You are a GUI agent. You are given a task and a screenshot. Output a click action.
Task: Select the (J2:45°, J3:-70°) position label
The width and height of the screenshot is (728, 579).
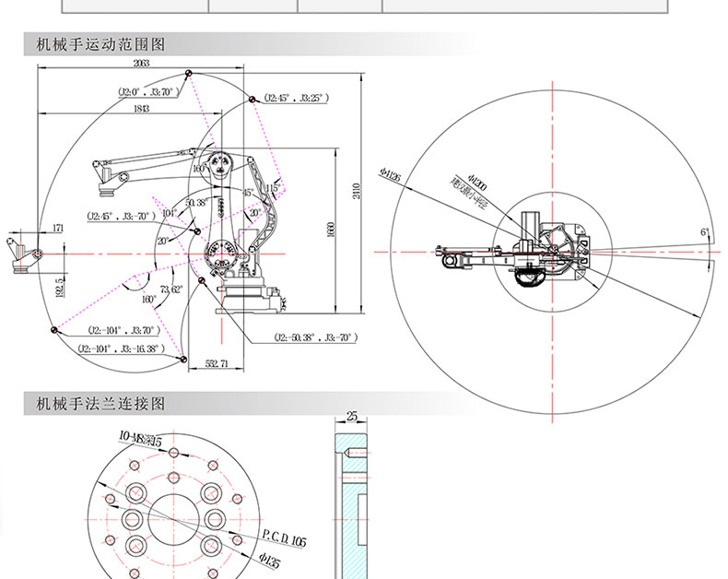(119, 217)
